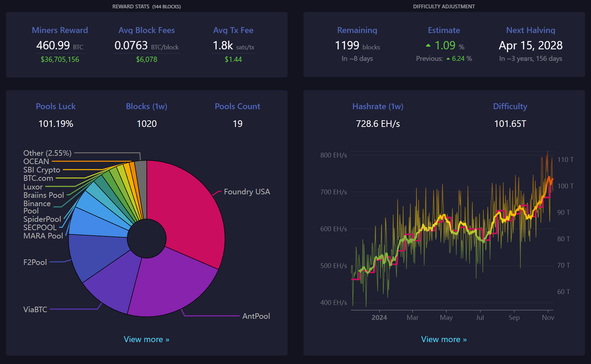Click the 2024 label on the chart axis
This screenshot has height=364, width=591.
click(x=379, y=317)
